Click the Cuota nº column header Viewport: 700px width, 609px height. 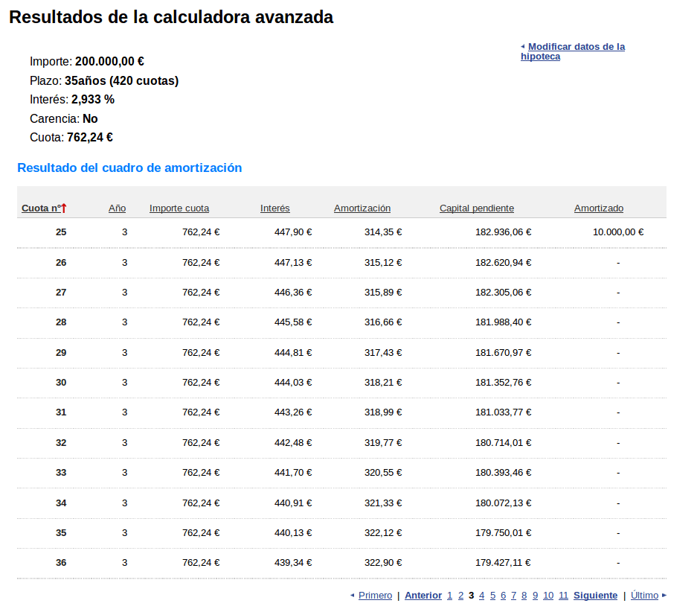pyautogui.click(x=40, y=208)
